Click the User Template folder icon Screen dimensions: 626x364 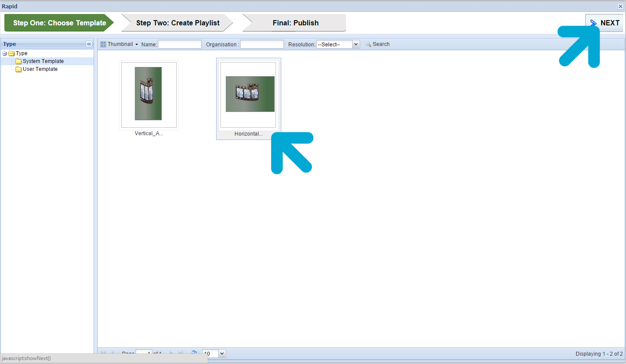[18, 69]
